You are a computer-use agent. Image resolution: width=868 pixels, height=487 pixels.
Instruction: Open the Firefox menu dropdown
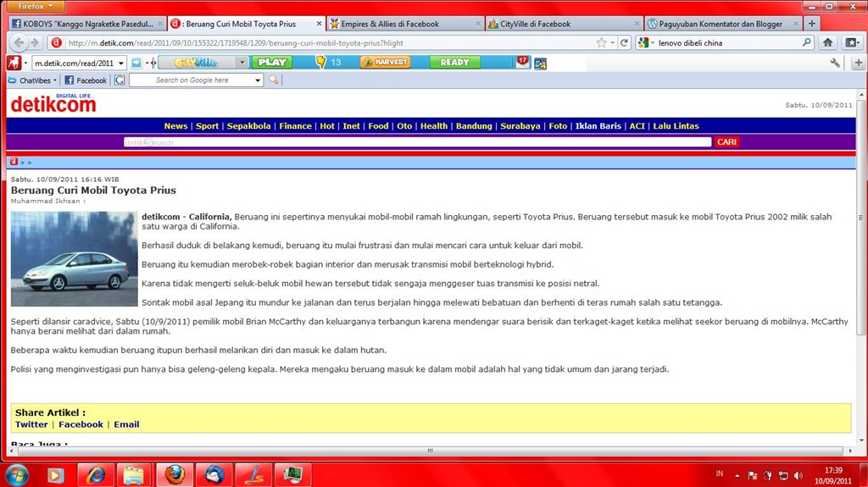(36, 6)
